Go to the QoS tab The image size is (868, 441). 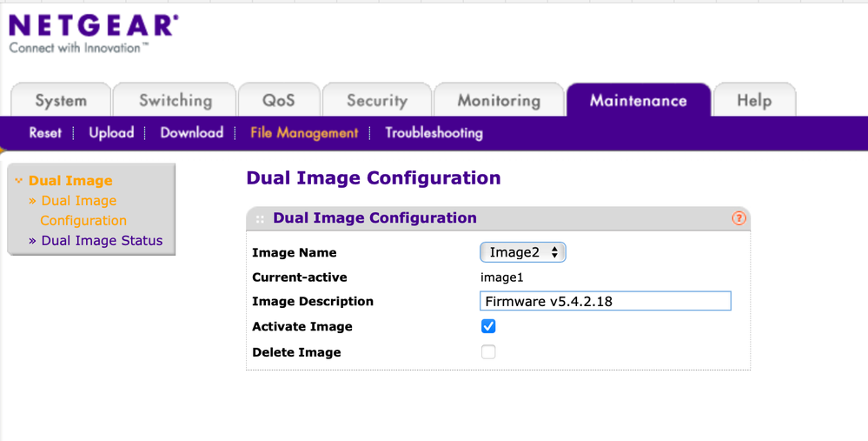click(279, 101)
